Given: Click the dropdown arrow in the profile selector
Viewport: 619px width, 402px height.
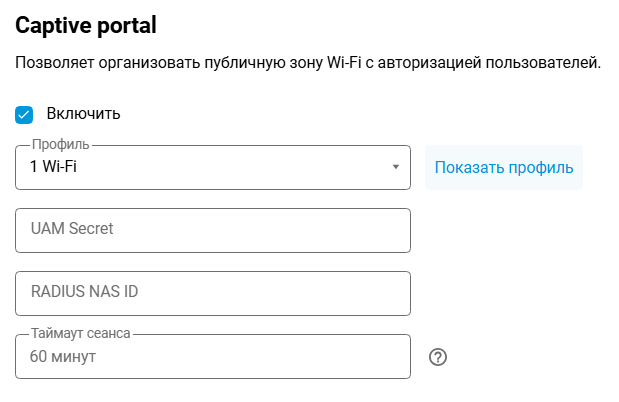Looking at the screenshot, I should tap(396, 167).
